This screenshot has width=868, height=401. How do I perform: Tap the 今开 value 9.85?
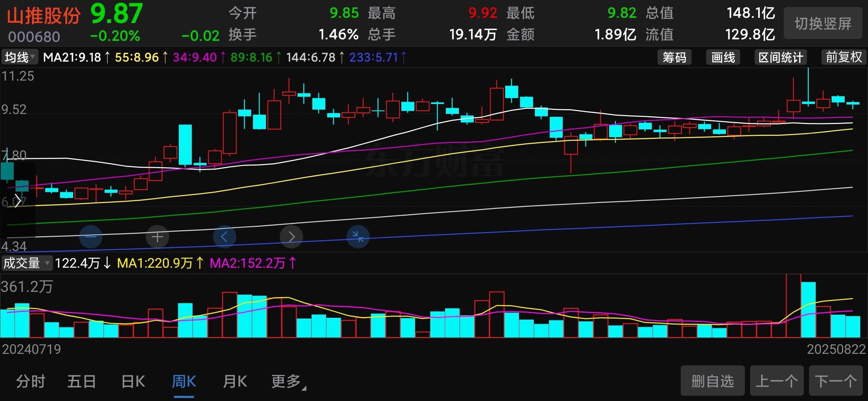point(344,13)
